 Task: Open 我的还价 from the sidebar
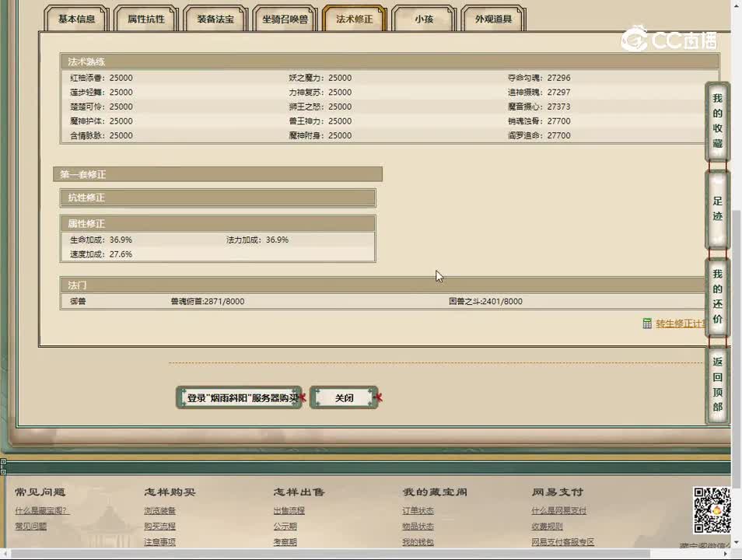(x=717, y=297)
